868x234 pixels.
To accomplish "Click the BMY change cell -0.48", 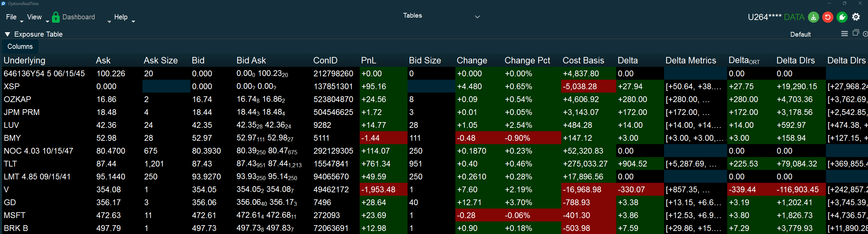I will point(479,138).
